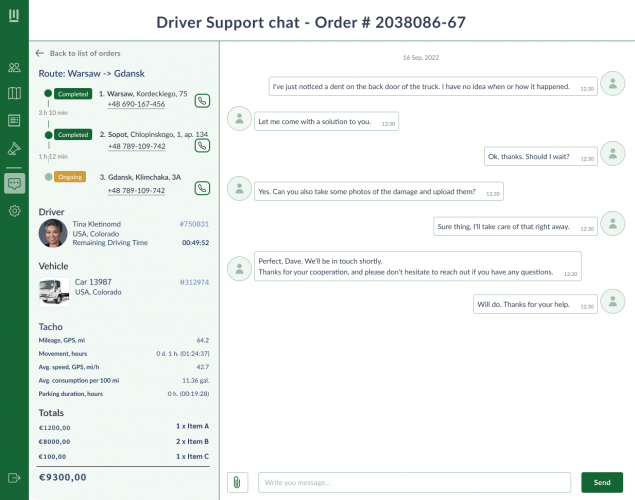Click 'Yes. Can you also take some photos' message
This screenshot has width=635, height=500.
tap(379, 191)
